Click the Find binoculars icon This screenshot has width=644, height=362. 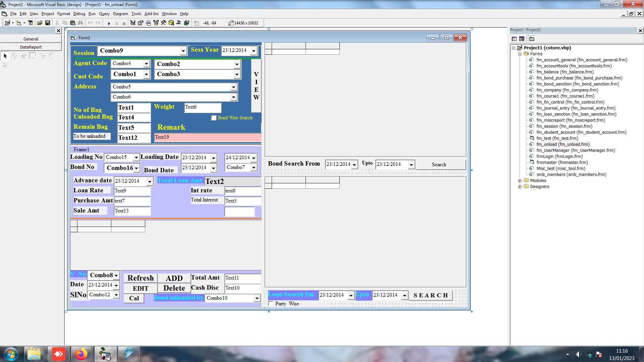[x=80, y=23]
